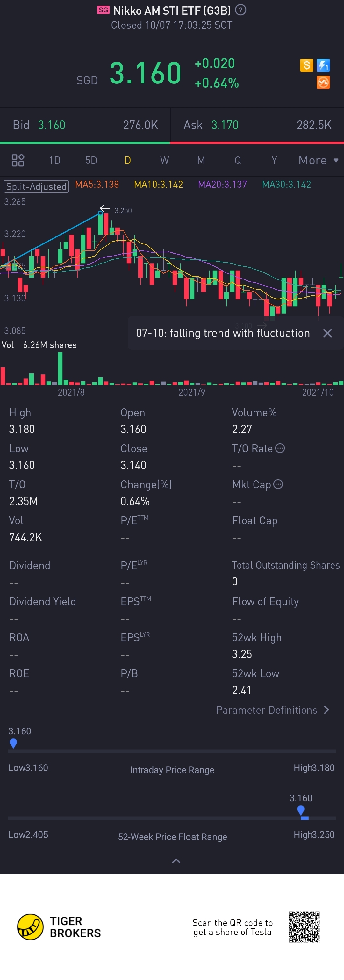Image resolution: width=344 pixels, height=980 pixels.
Task: Open Parameter Definitions page
Action: click(272, 710)
